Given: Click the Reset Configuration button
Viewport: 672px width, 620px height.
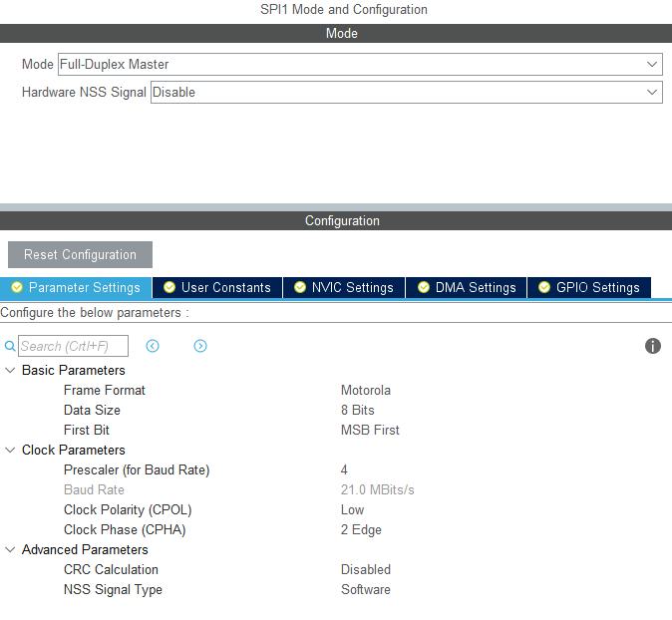Looking at the screenshot, I should (80, 254).
